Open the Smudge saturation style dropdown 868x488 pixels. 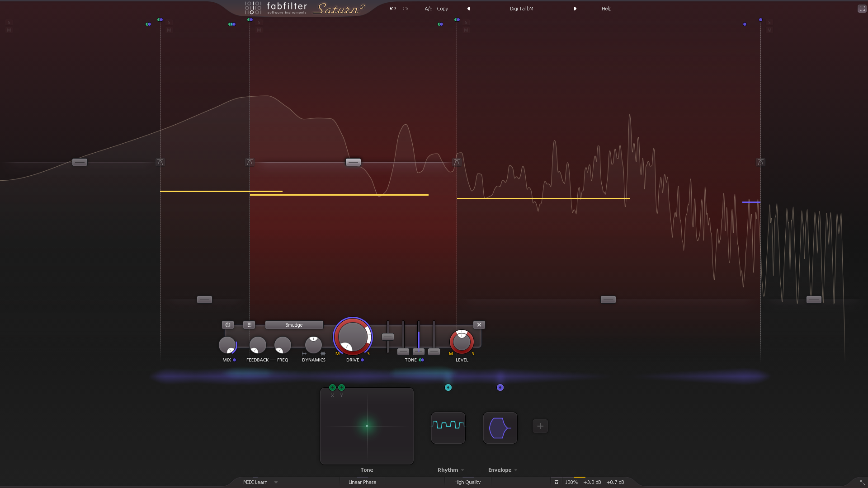pyautogui.click(x=294, y=325)
